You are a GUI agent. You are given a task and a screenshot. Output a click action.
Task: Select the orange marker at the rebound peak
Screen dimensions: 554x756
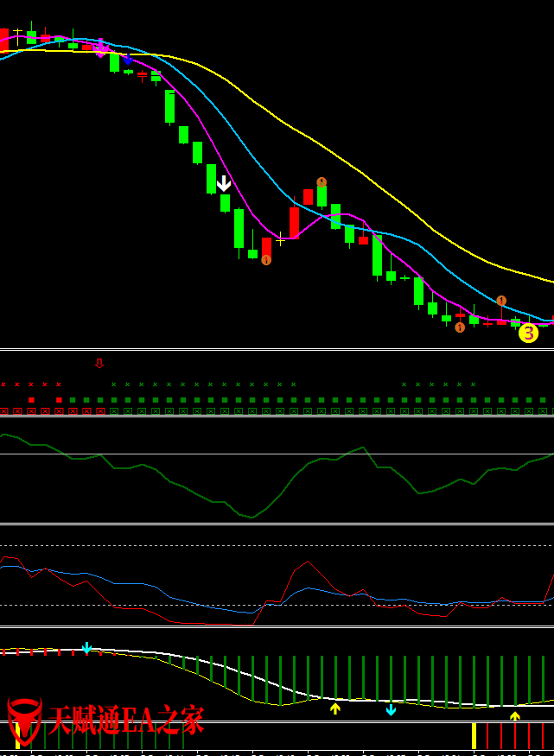pyautogui.click(x=322, y=182)
